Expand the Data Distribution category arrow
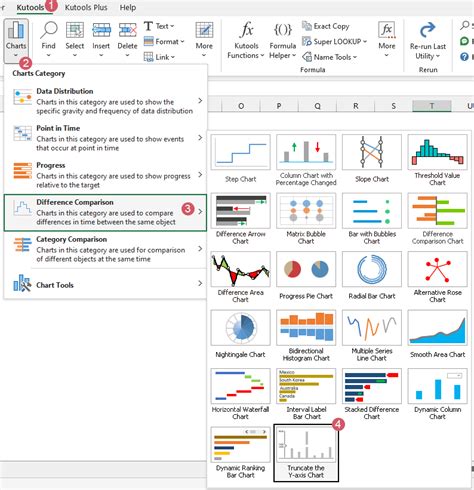This screenshot has width=474, height=490. tap(200, 100)
